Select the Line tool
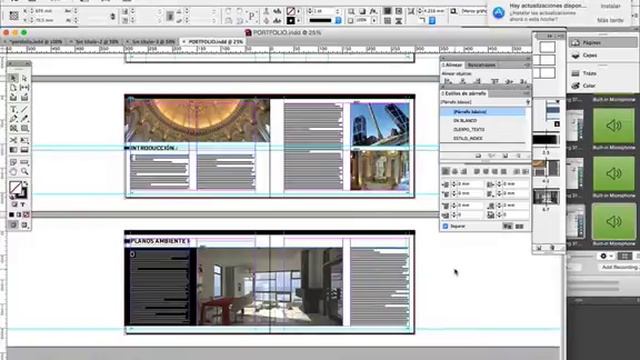The height and width of the screenshot is (360, 640). coord(24,109)
